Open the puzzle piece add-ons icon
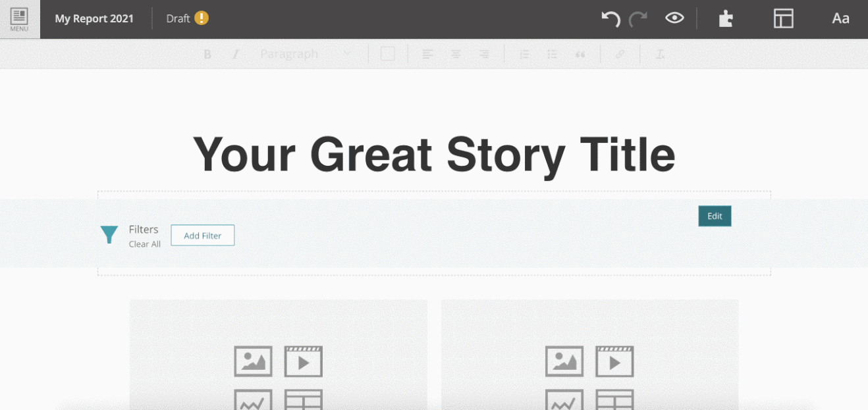 pos(725,18)
